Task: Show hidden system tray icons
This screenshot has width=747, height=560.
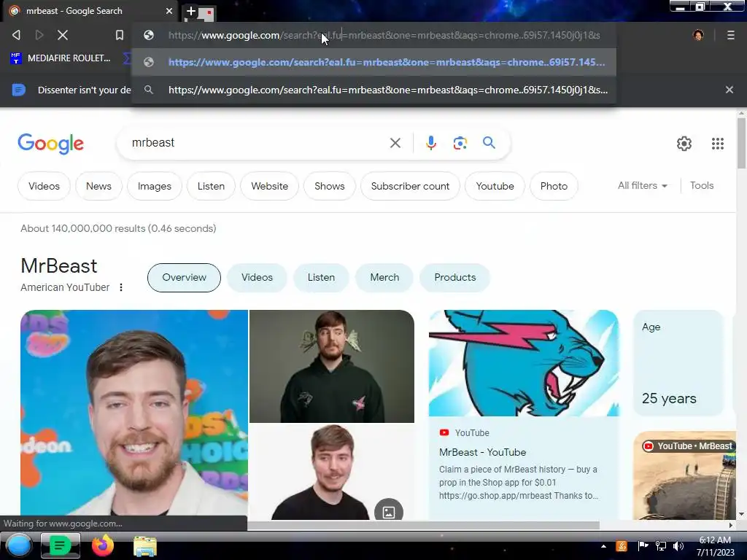Action: pyautogui.click(x=603, y=546)
